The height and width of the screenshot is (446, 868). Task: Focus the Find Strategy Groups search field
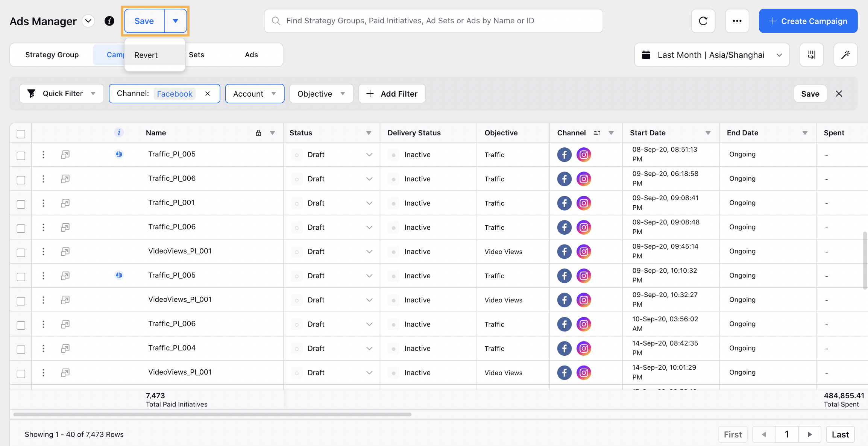pos(433,21)
